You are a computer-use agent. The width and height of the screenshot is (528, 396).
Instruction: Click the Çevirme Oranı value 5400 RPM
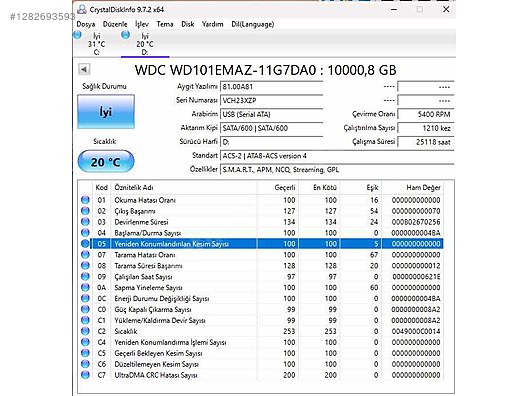(426, 114)
